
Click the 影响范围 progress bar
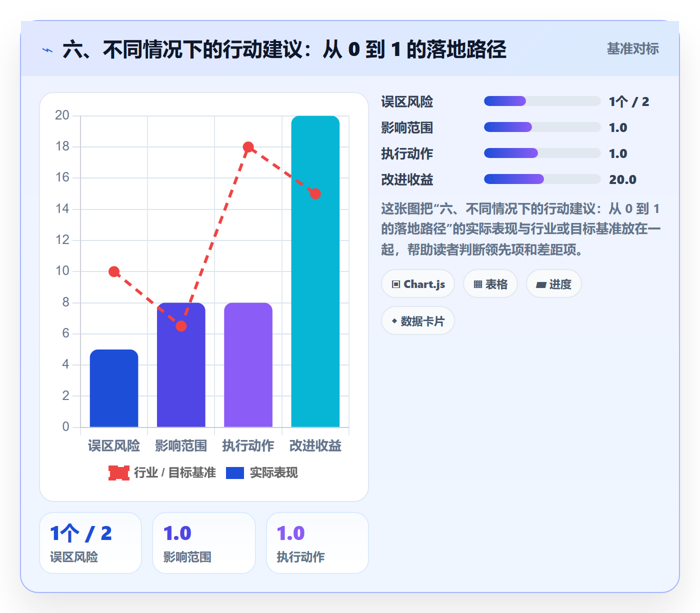click(x=542, y=127)
